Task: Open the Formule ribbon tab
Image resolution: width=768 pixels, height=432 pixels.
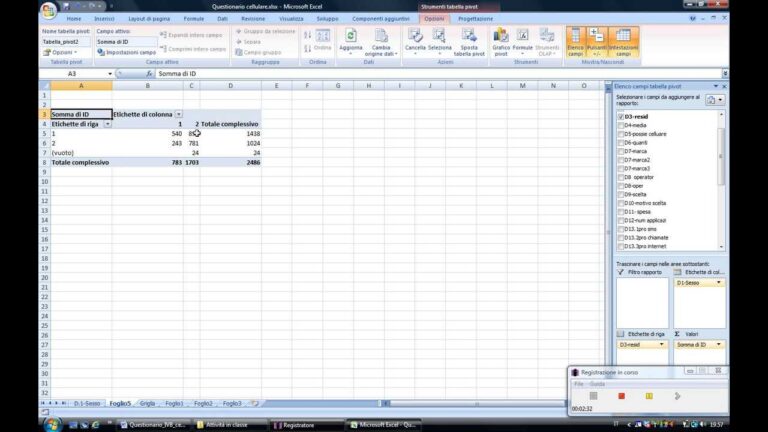Action: pyautogui.click(x=193, y=19)
